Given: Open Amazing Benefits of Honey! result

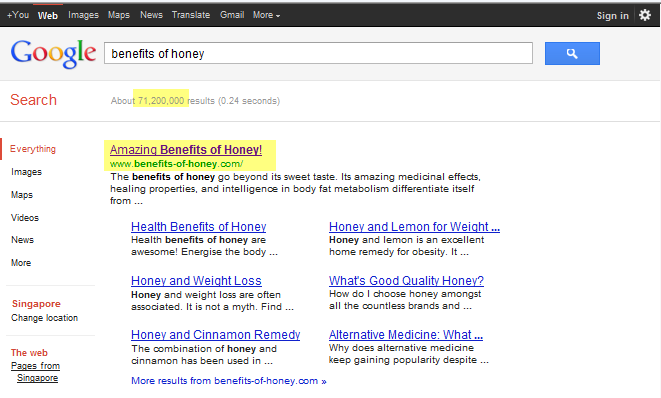Looking at the screenshot, I should point(186,150).
